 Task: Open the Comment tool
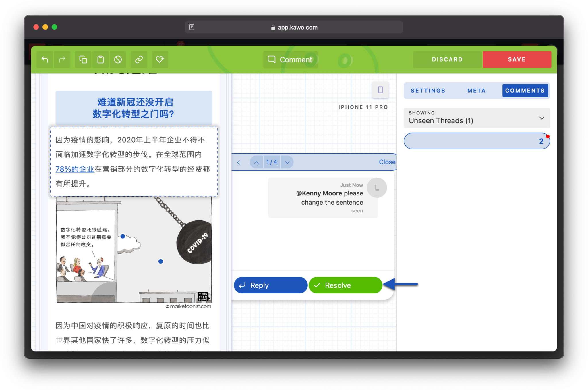point(291,59)
